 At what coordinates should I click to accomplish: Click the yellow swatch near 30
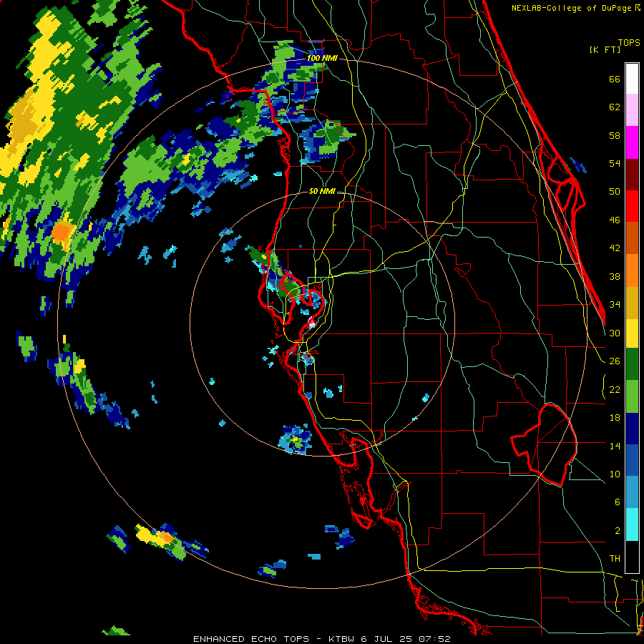[x=632, y=333]
